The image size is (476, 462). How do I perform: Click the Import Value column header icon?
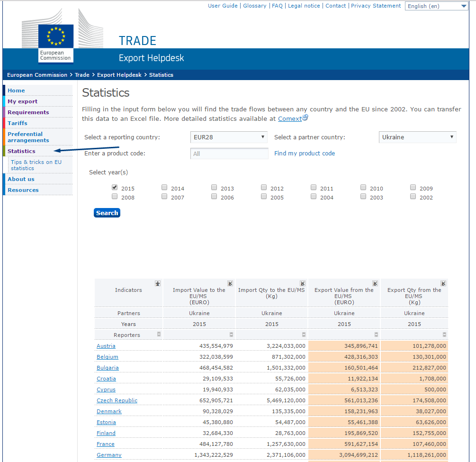(x=230, y=283)
